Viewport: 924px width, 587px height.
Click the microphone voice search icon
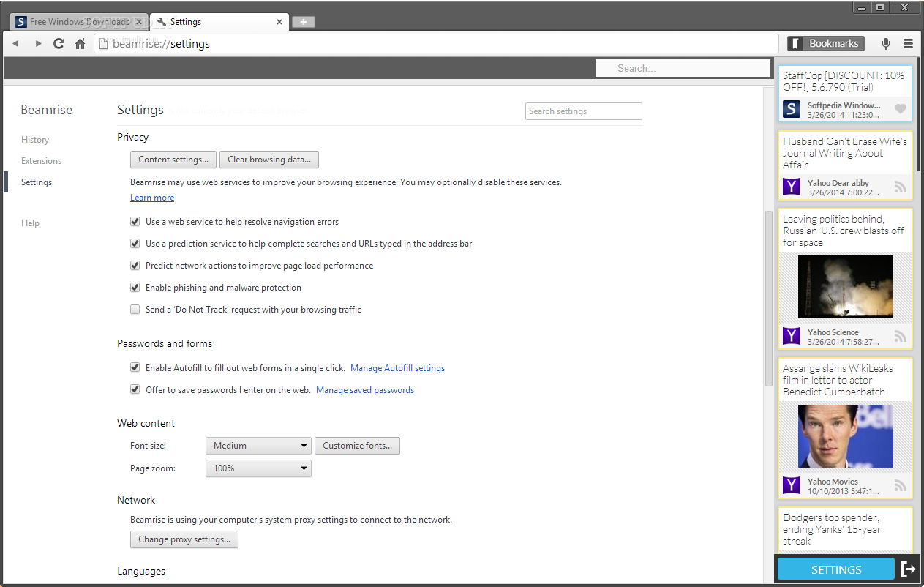point(886,44)
